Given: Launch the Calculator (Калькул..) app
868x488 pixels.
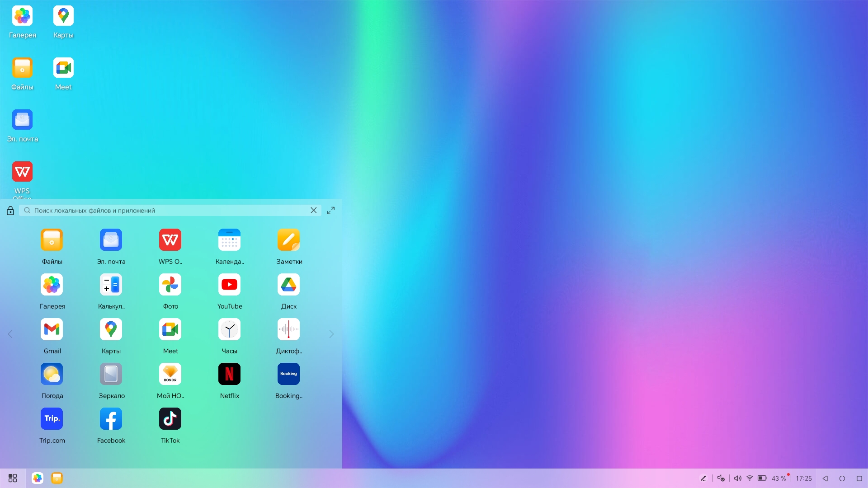Looking at the screenshot, I should pos(111,285).
